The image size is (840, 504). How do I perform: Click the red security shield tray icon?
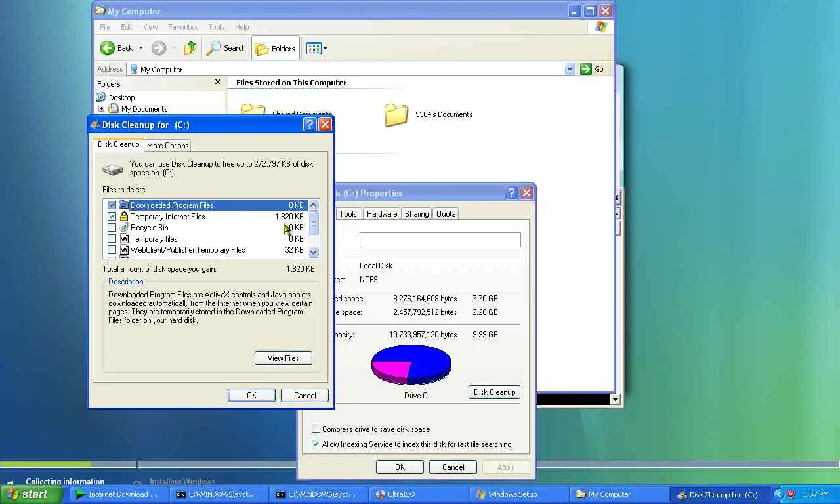point(791,494)
